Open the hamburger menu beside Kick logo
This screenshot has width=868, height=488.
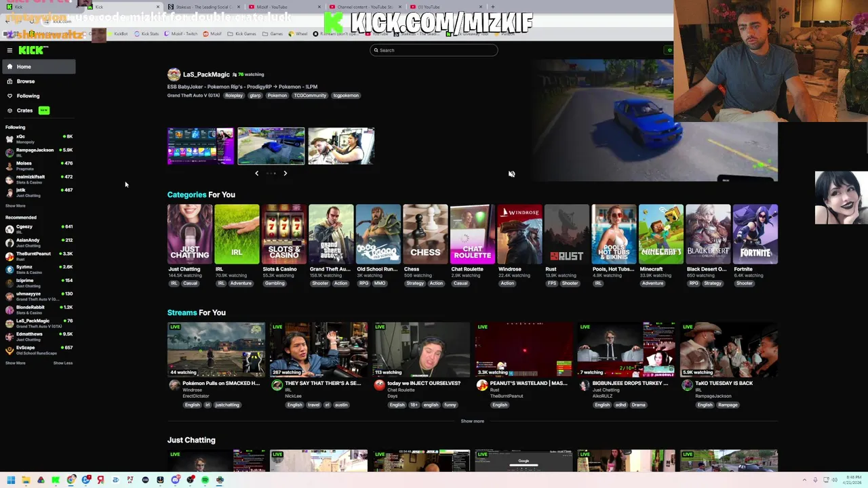click(9, 50)
